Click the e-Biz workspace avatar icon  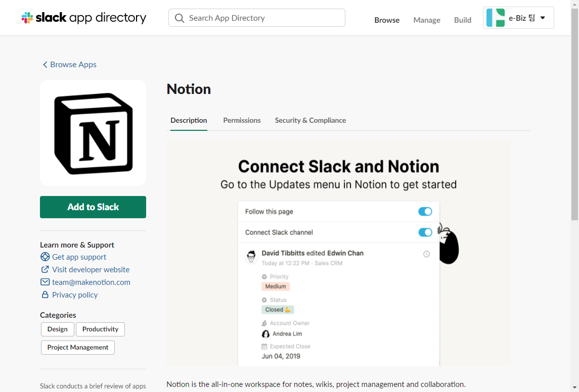pos(495,18)
